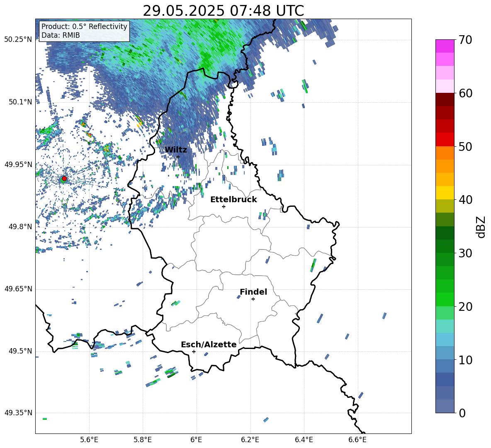491x448 pixels.
Task: Click the 6.2°E longitude label
Action: point(250,440)
